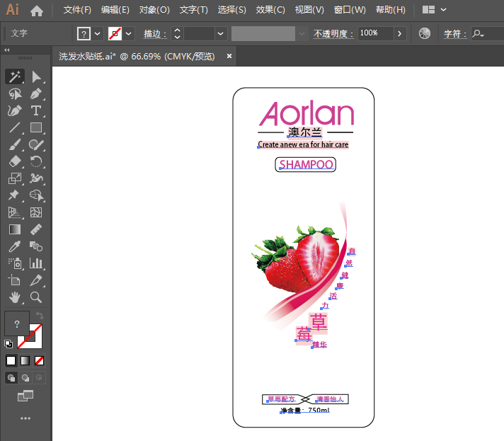The height and width of the screenshot is (441, 504).
Task: Click the 描边 stroke label link
Action: click(x=154, y=33)
